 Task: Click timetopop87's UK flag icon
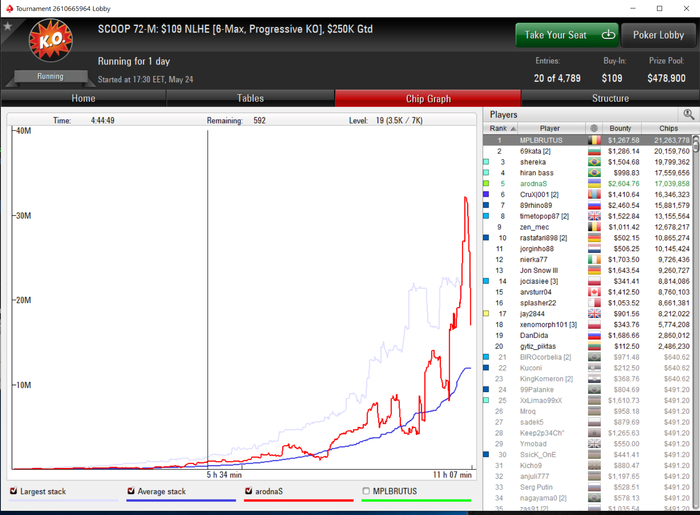tap(594, 216)
